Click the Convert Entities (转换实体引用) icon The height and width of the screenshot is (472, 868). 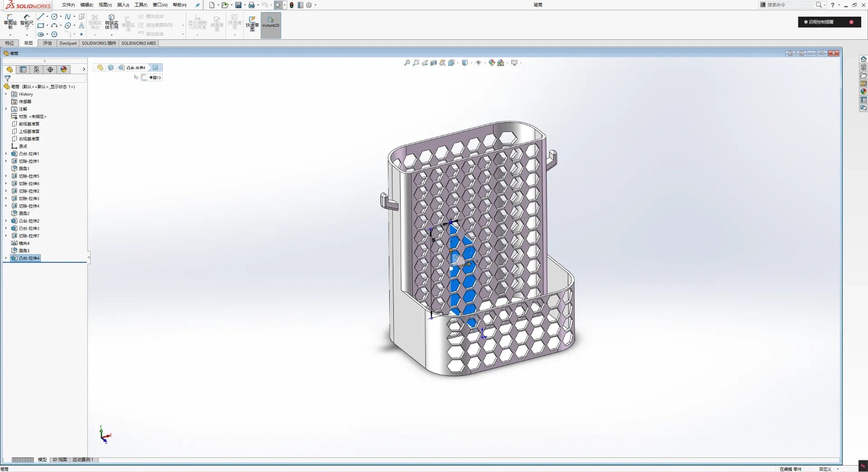[x=112, y=22]
